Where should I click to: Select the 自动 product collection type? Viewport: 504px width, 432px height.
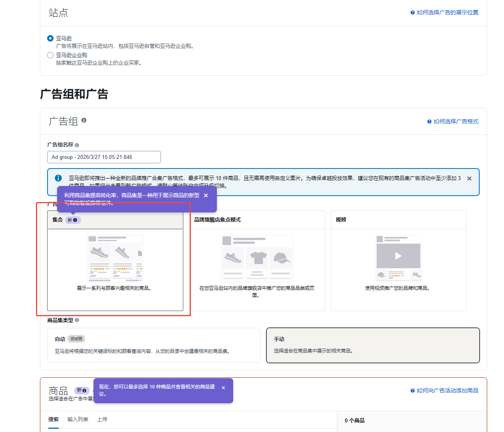[x=154, y=345]
